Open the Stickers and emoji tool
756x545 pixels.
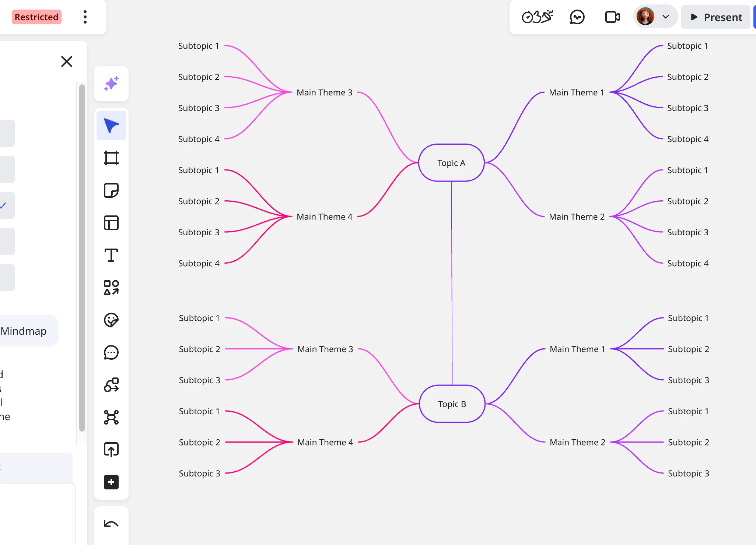(111, 320)
